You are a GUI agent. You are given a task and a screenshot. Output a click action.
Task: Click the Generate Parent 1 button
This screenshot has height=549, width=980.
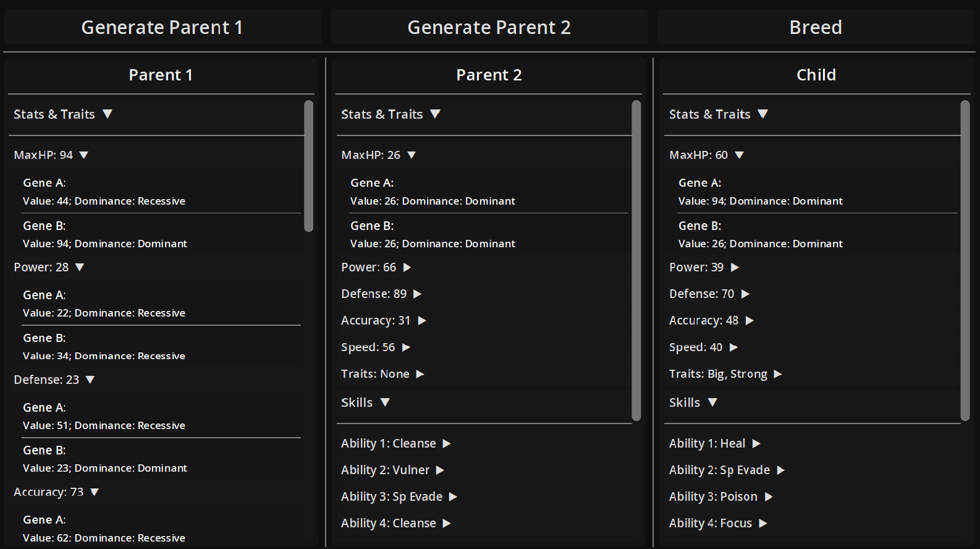click(x=162, y=27)
